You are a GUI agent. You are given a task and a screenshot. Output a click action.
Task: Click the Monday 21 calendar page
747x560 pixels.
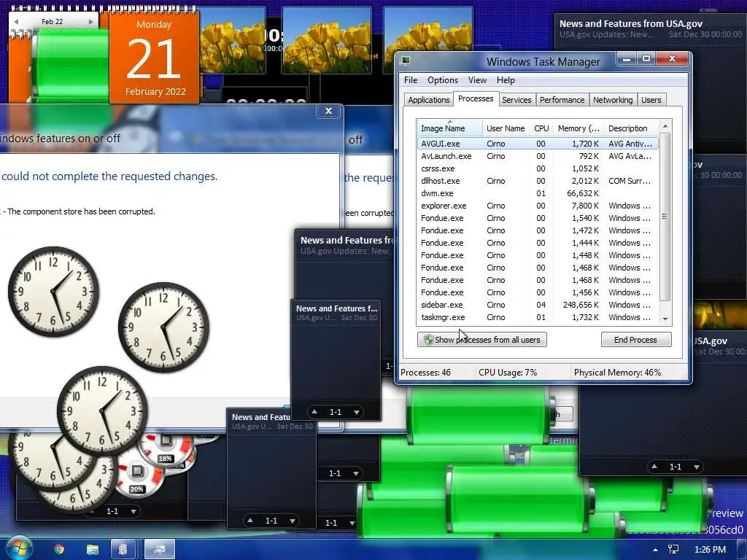tap(154, 58)
